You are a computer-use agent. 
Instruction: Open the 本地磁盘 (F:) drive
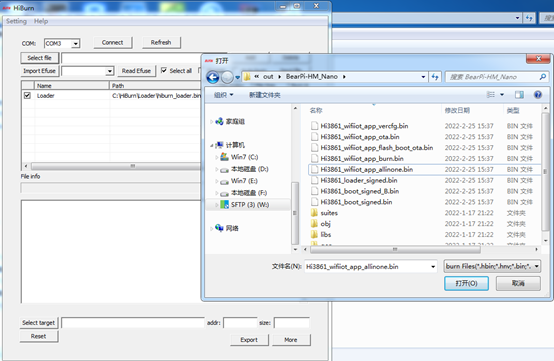244,193
